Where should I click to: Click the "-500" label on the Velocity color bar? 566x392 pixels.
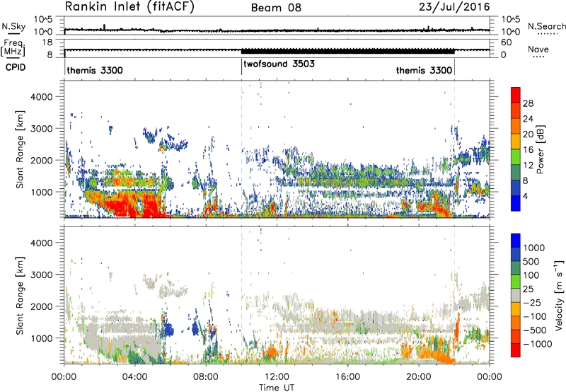(x=534, y=330)
